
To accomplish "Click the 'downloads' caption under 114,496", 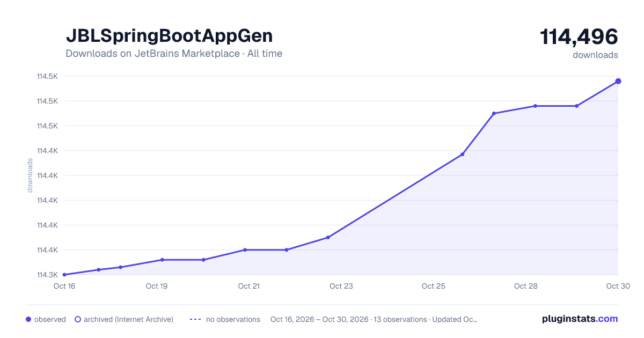I will coord(595,55).
